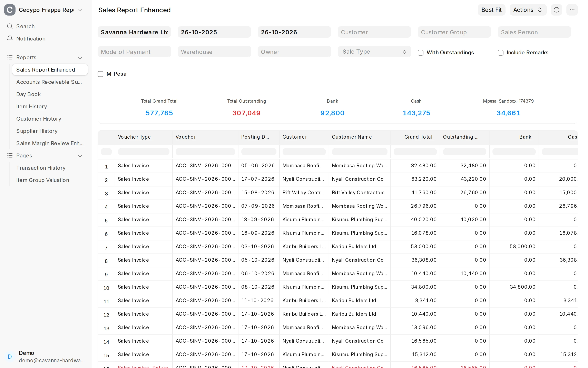Expand the Cecypo Frappe workspace switcher chevron
The image size is (588, 368).
pyautogui.click(x=80, y=10)
